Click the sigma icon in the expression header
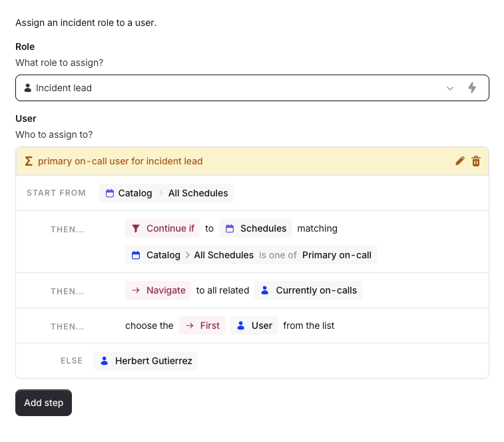Screen dimensions: 504x442 coord(28,161)
